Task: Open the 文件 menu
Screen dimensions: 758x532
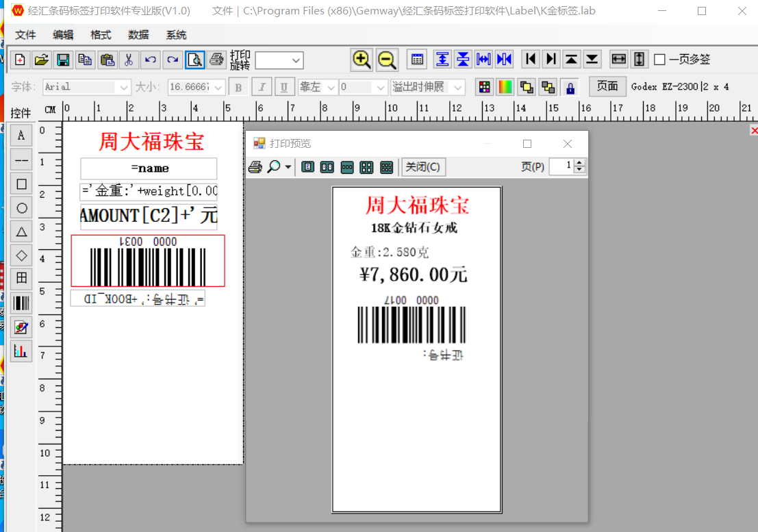Action: coord(25,35)
